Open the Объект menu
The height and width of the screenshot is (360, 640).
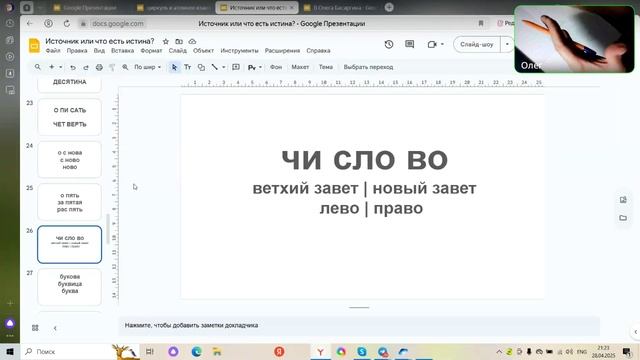point(203,51)
